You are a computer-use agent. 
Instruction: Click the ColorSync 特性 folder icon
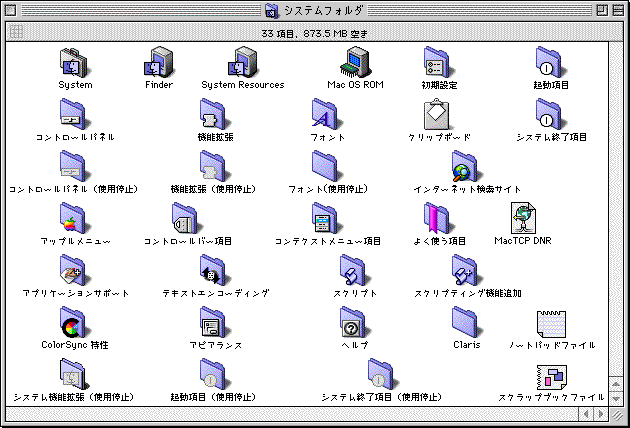click(74, 322)
